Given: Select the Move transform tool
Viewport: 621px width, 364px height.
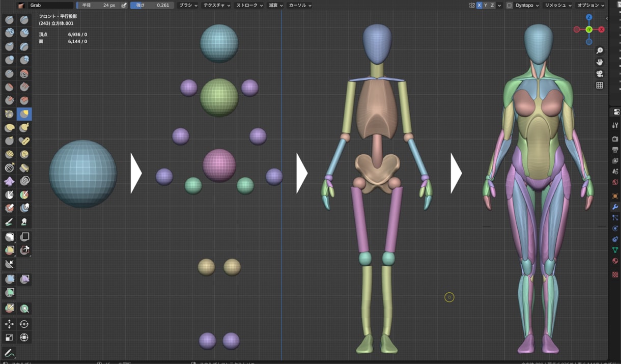Looking at the screenshot, I should [9, 324].
